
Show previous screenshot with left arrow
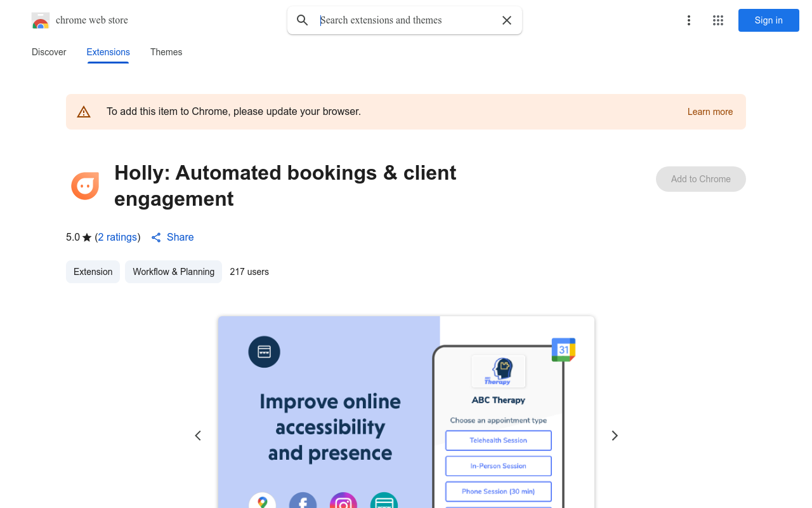(198, 436)
